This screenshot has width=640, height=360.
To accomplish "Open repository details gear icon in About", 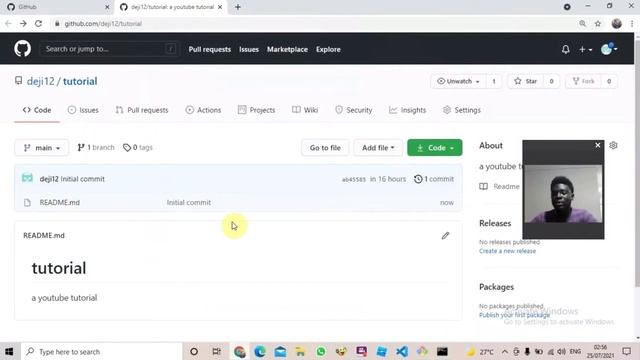I will coord(613,145).
